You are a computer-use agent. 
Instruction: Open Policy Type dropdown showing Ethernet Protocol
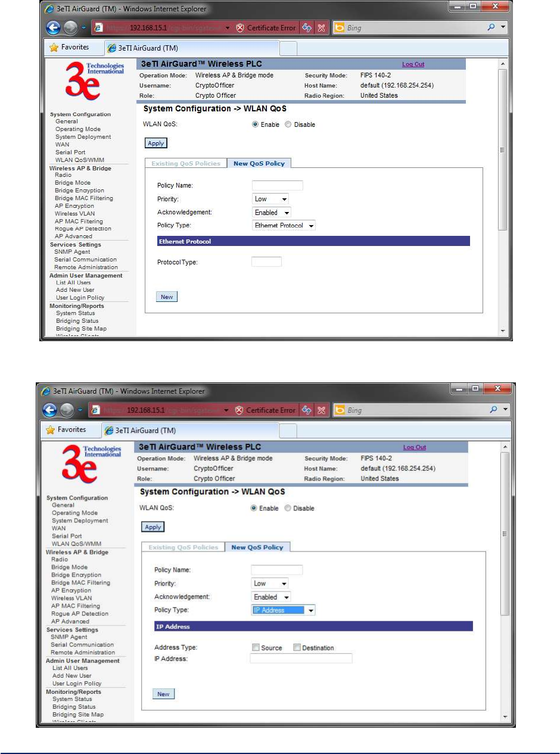[284, 226]
